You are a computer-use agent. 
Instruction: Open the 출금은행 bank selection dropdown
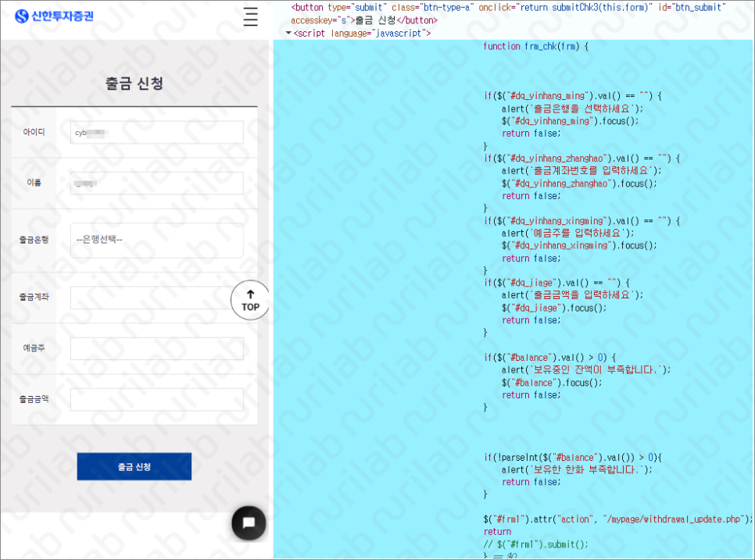coord(157,240)
